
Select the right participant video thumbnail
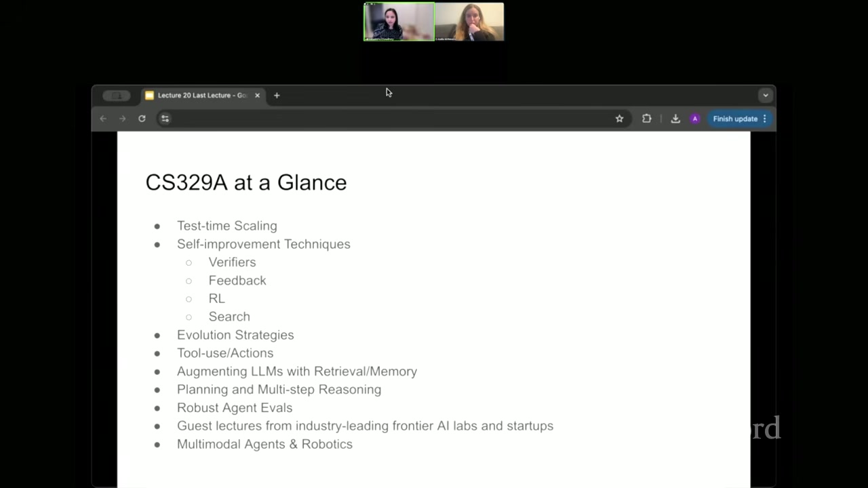tap(469, 22)
